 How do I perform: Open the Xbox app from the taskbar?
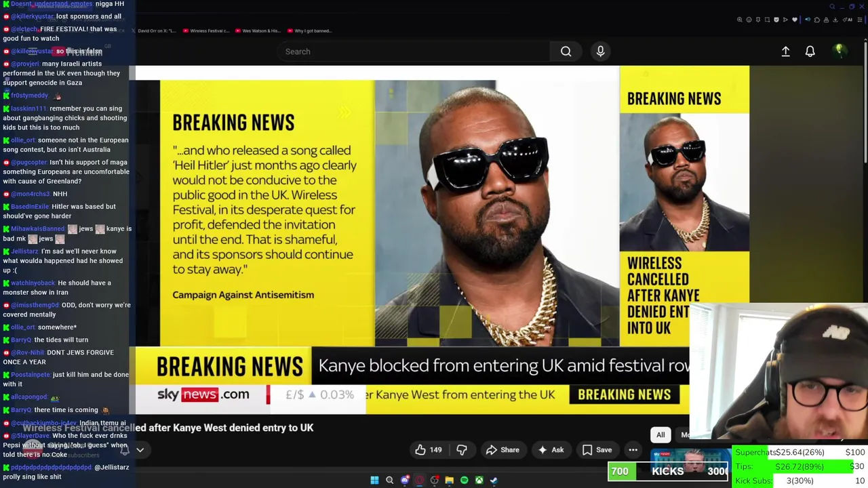(x=479, y=481)
